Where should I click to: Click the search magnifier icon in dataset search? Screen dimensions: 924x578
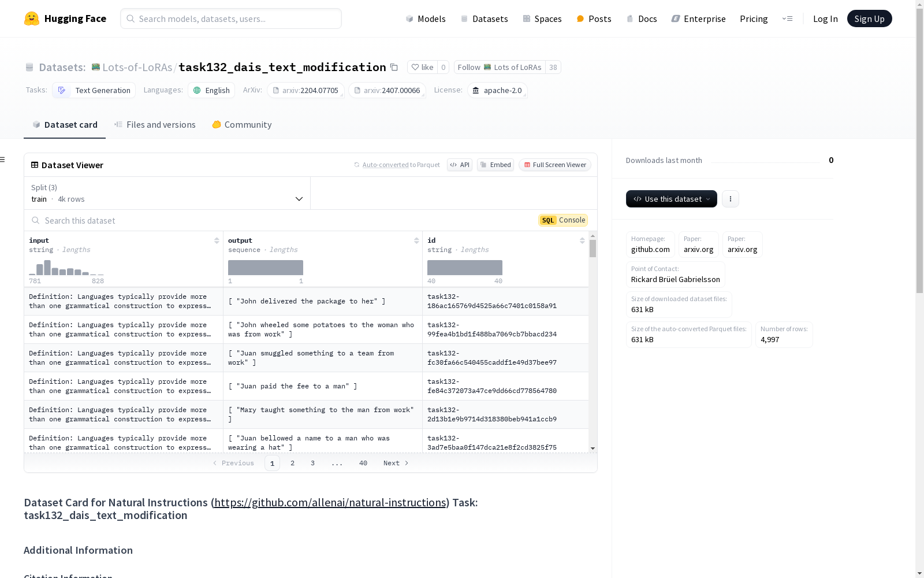pyautogui.click(x=36, y=220)
